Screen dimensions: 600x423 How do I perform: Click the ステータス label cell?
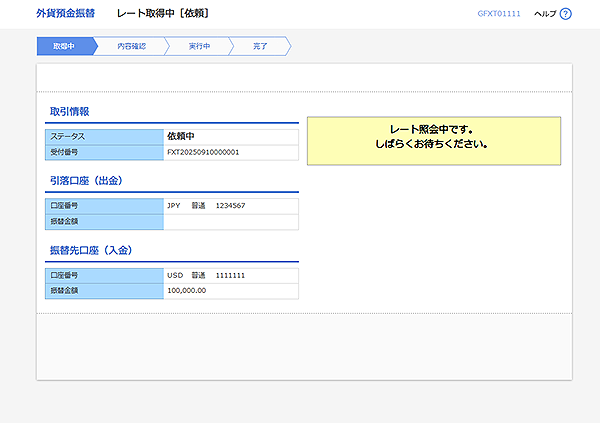point(104,137)
